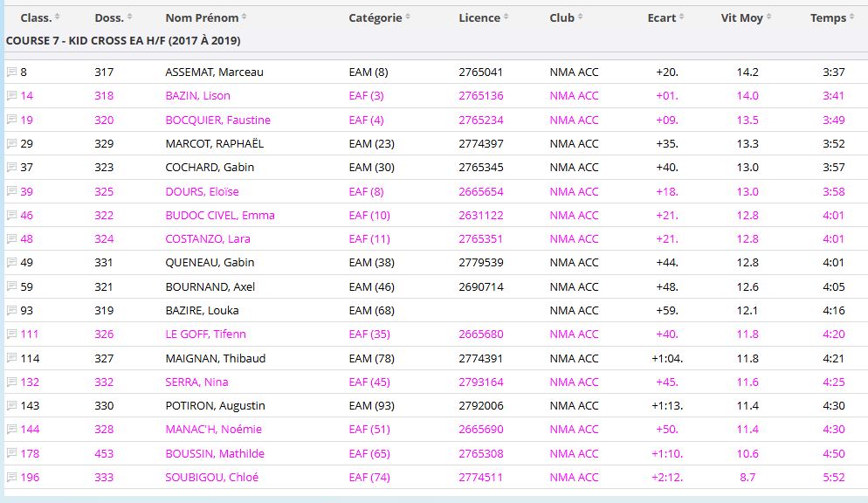Click the comment icon beside rank 143
The height and width of the screenshot is (503, 868).
point(11,406)
